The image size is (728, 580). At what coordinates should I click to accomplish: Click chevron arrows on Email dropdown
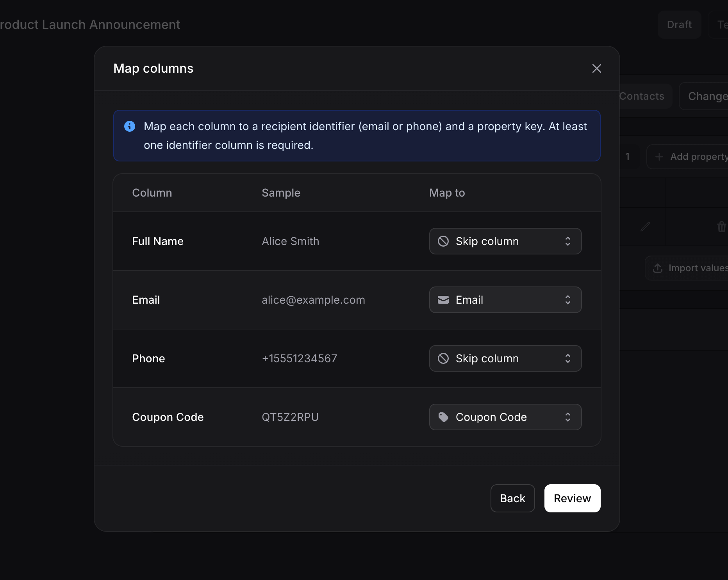[x=568, y=300]
